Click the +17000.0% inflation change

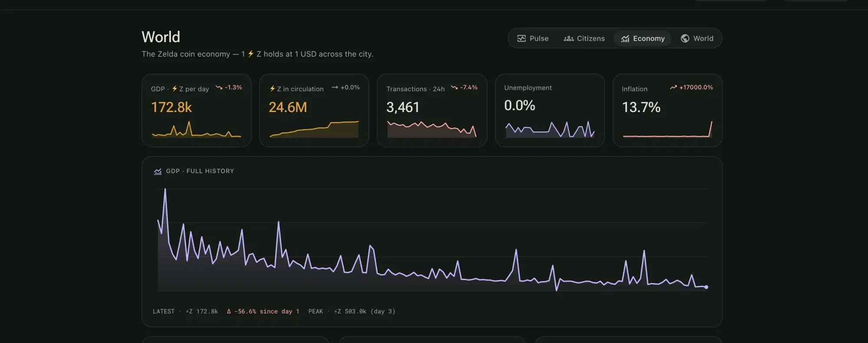pyautogui.click(x=696, y=87)
